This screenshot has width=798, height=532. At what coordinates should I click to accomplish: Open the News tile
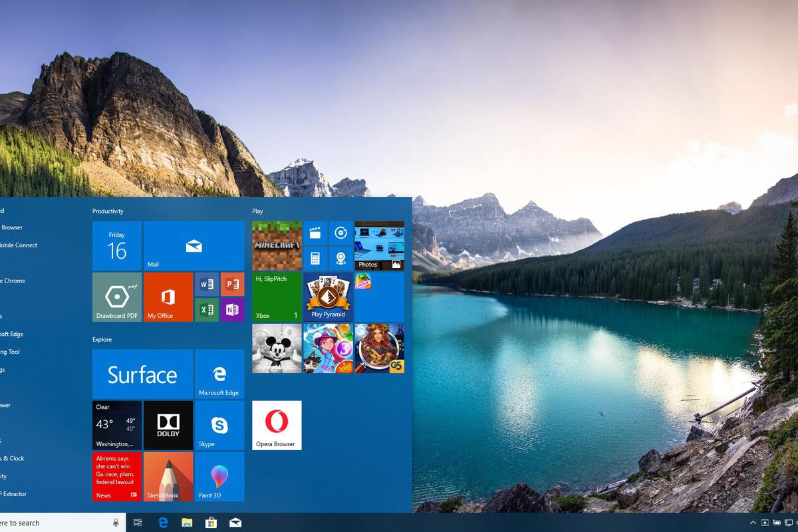[117, 477]
